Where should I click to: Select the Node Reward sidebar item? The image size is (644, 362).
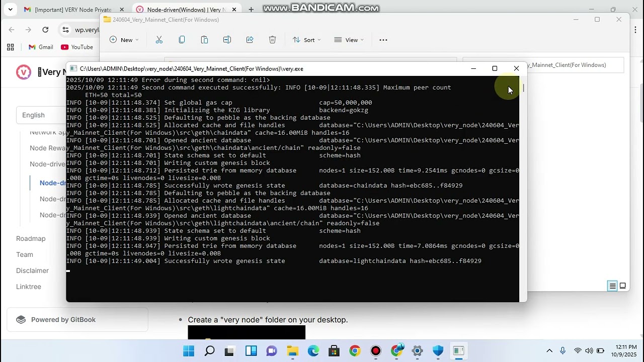point(47,148)
